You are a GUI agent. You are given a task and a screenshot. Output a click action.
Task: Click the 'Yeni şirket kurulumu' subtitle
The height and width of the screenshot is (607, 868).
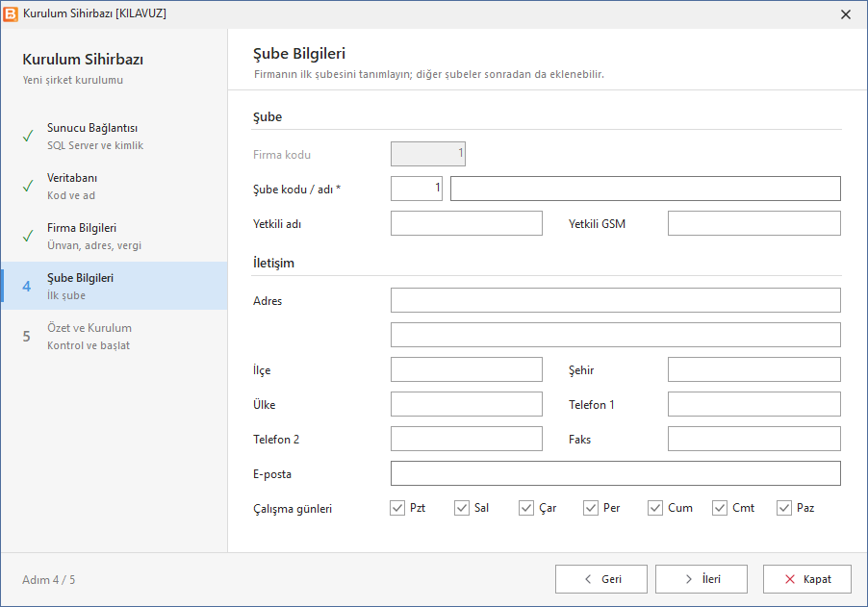(x=72, y=80)
